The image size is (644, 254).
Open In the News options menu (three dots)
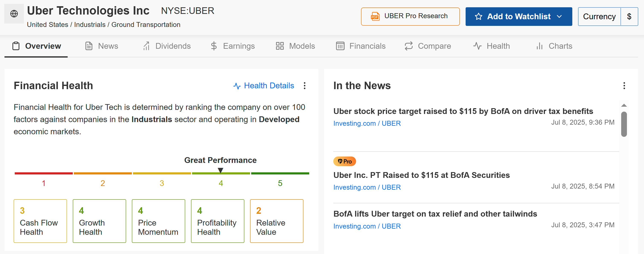(x=624, y=86)
